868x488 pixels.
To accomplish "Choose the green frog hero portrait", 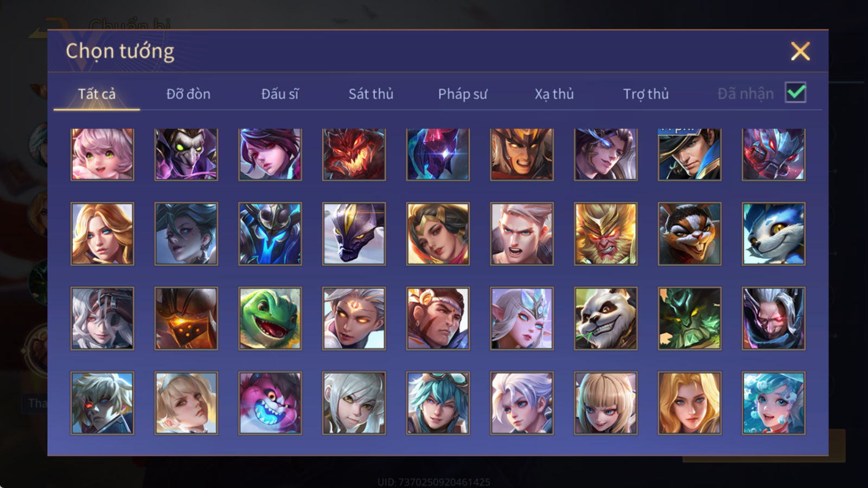I will 270,318.
